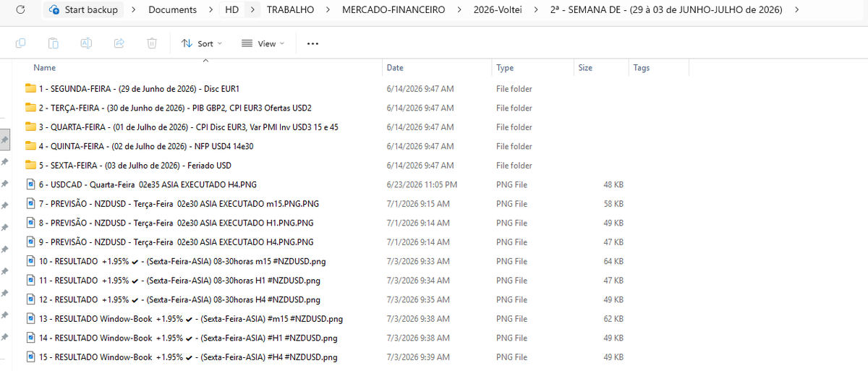Click PNG icon of 8 - PREVISÃO H1 file
The image size is (868, 371).
(30, 223)
